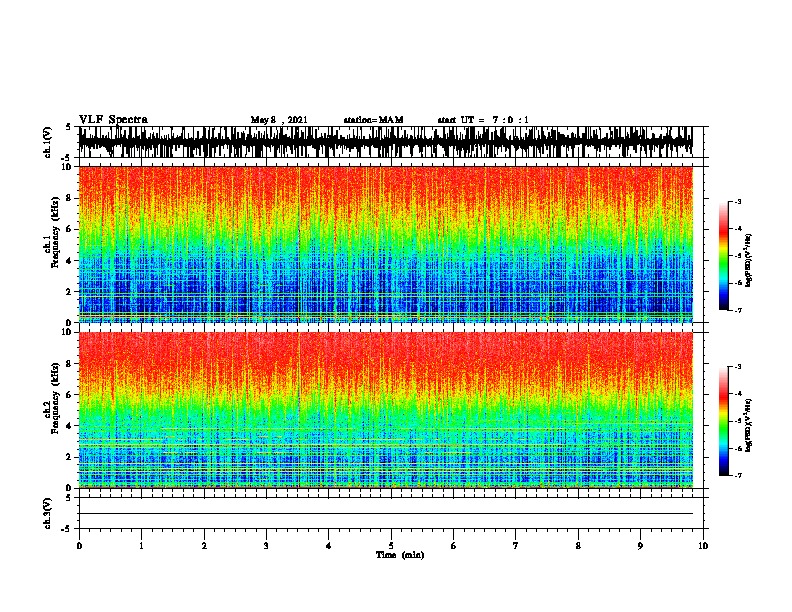Click time axis tick label "9"
Image resolution: width=792 pixels, height=612 pixels.
tap(640, 546)
